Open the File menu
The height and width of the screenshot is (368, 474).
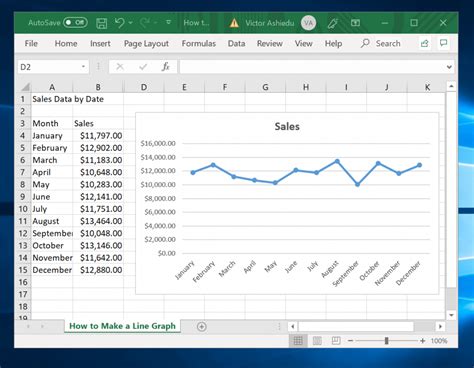31,43
